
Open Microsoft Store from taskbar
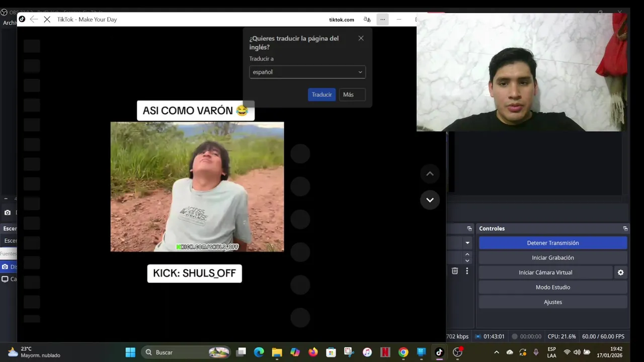click(331, 352)
